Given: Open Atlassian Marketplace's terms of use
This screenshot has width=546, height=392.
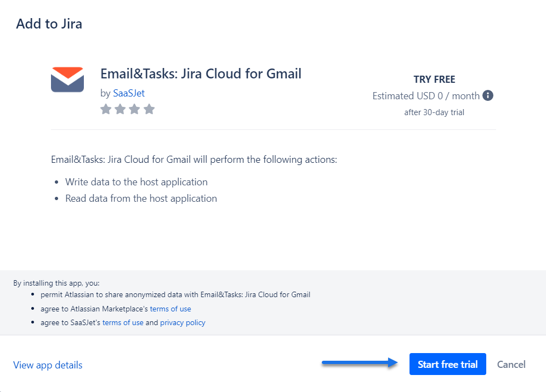Looking at the screenshot, I should [170, 309].
